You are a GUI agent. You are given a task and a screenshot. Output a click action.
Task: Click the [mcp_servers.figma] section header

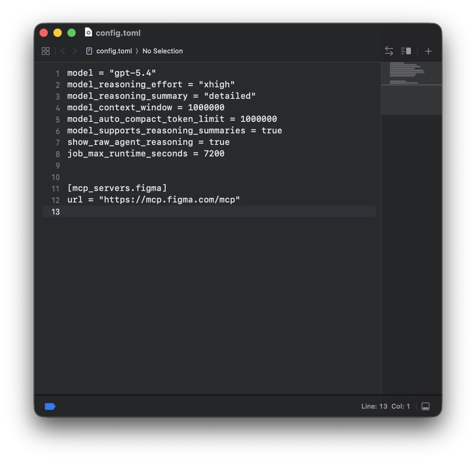[x=117, y=188]
